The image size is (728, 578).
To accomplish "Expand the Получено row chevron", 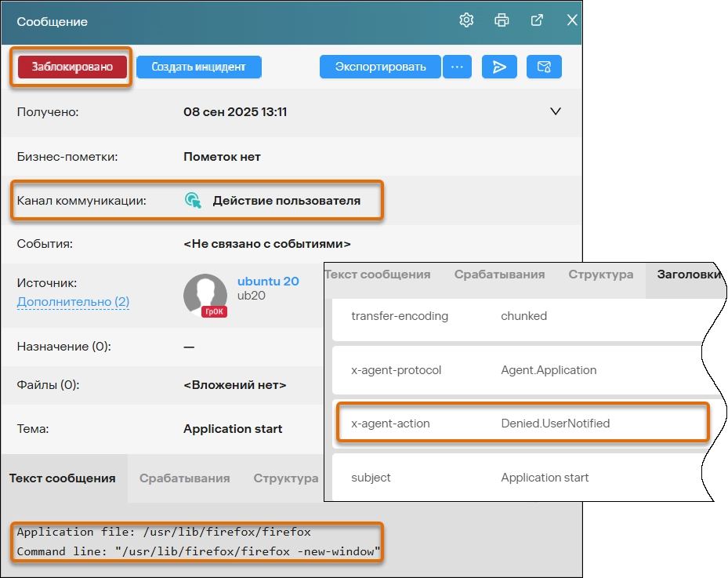I will tap(556, 111).
